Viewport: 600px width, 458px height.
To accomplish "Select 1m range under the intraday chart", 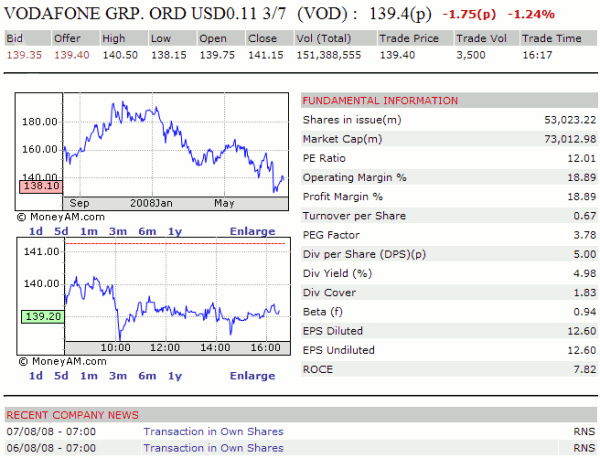I will (x=89, y=376).
